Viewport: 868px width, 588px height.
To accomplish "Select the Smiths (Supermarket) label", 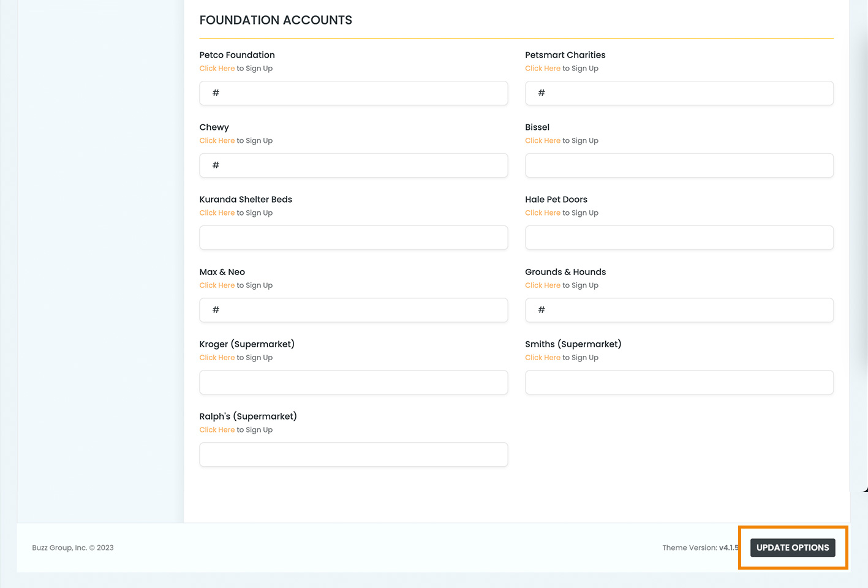I will [573, 344].
